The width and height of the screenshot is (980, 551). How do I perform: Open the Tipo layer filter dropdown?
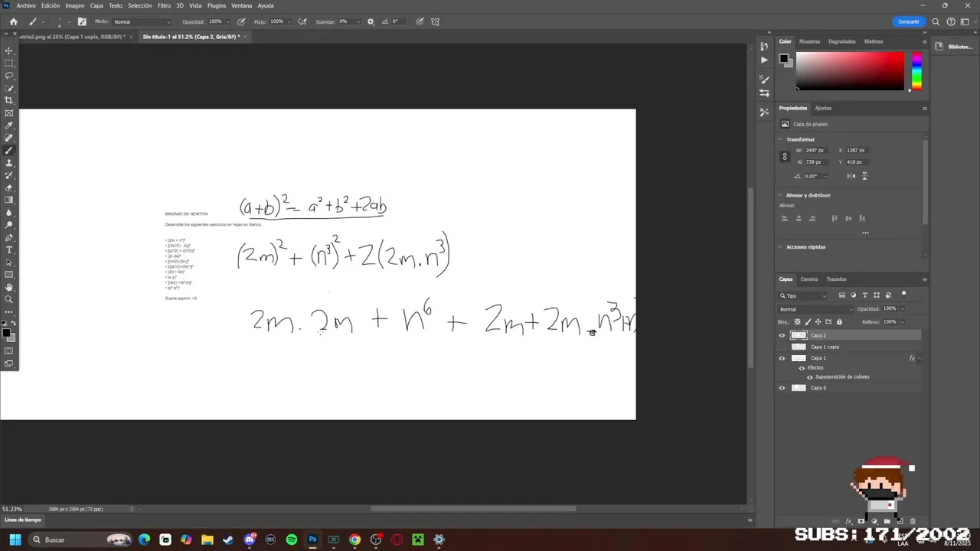(x=804, y=295)
